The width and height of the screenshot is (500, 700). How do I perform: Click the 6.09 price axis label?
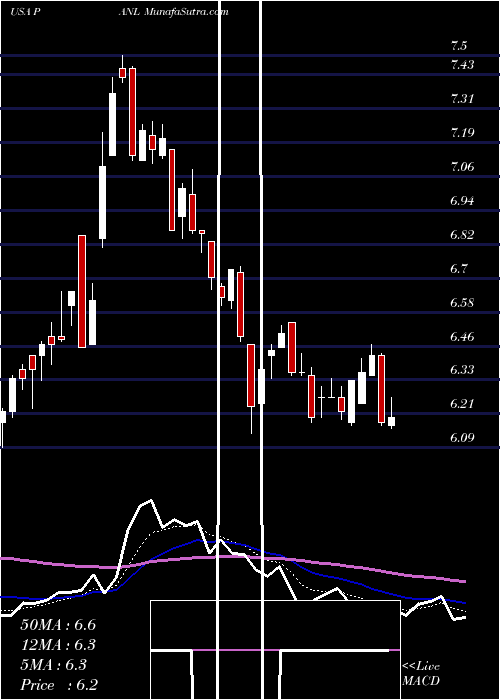click(x=462, y=438)
